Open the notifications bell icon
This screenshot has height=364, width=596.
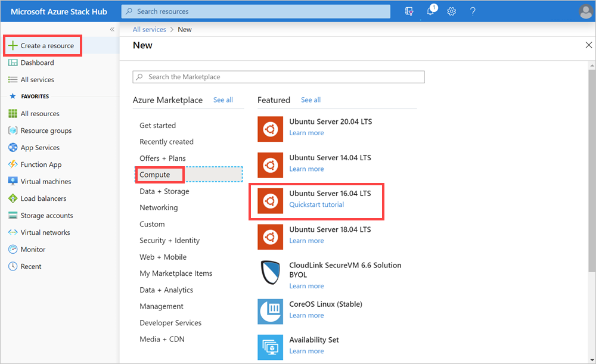coord(430,11)
